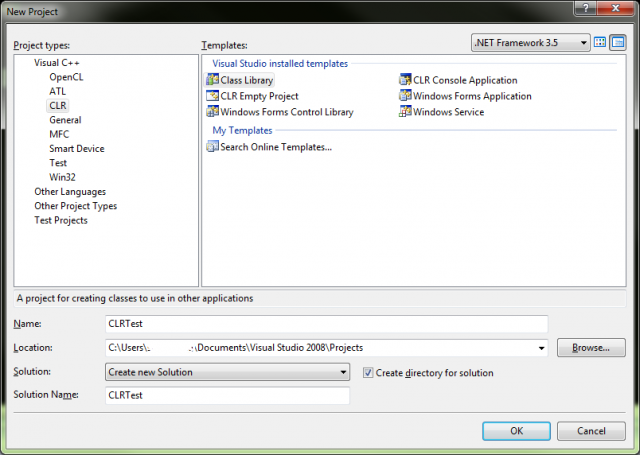Select the Windows Service template icon
The image size is (640, 455).
click(x=405, y=111)
